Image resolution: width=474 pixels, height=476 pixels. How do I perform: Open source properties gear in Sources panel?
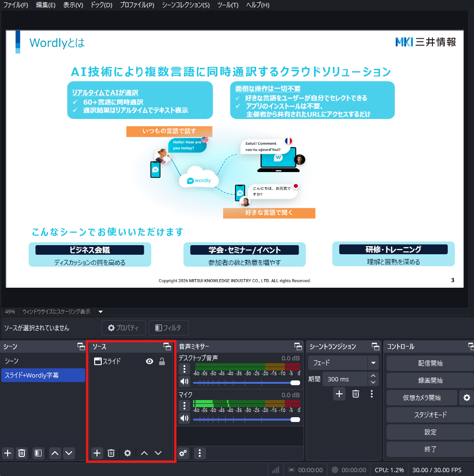pos(128,453)
